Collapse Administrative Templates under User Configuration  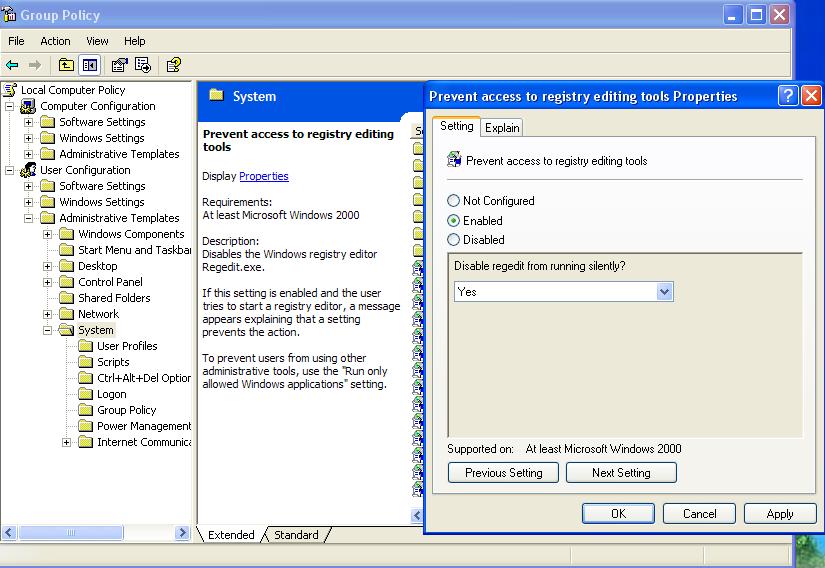tap(28, 218)
